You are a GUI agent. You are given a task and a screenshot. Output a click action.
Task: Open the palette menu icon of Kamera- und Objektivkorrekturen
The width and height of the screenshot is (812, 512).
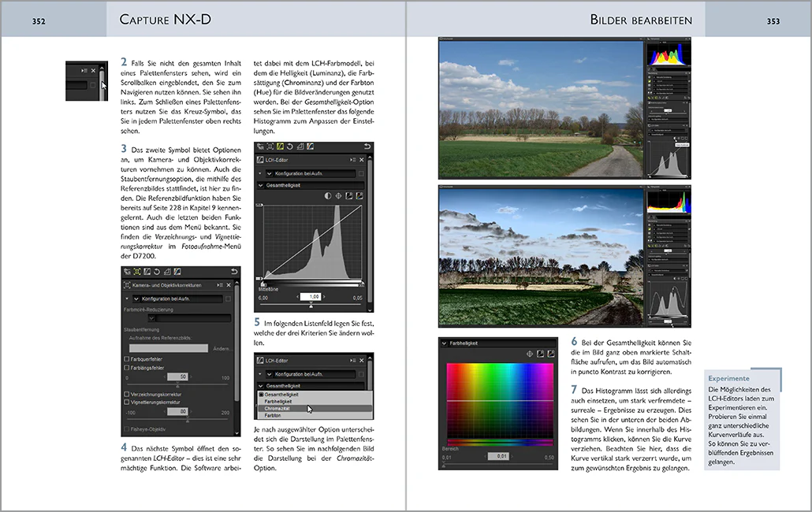220,285
